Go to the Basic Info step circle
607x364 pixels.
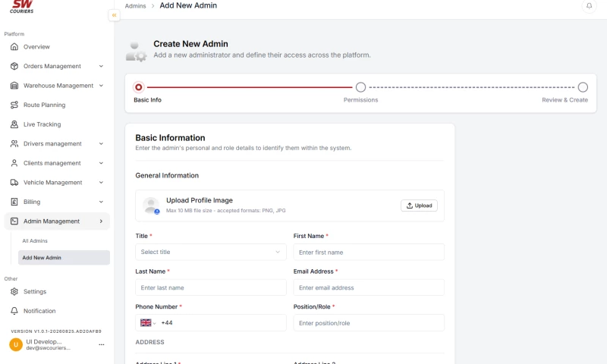tap(138, 87)
